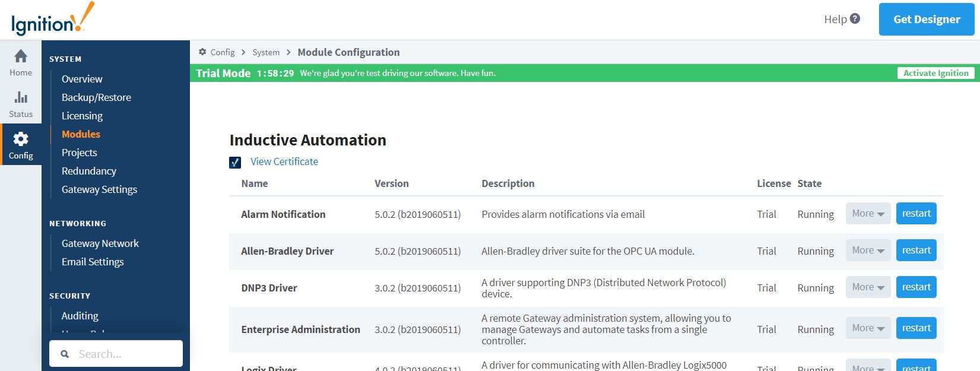Click the Help question mark icon
980x371 pixels.
pyautogui.click(x=855, y=19)
